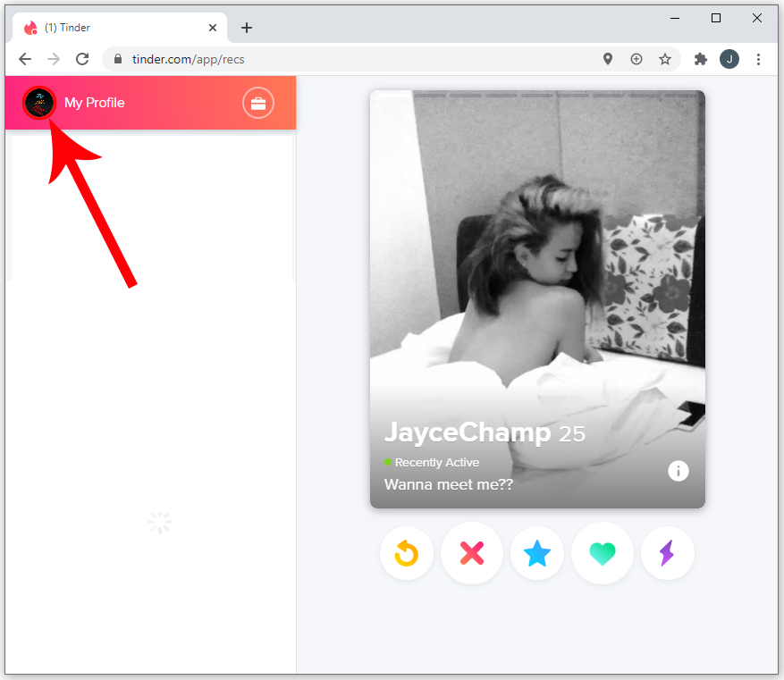Click the Chrome user profile J avatar
The height and width of the screenshot is (680, 784).
(x=729, y=59)
